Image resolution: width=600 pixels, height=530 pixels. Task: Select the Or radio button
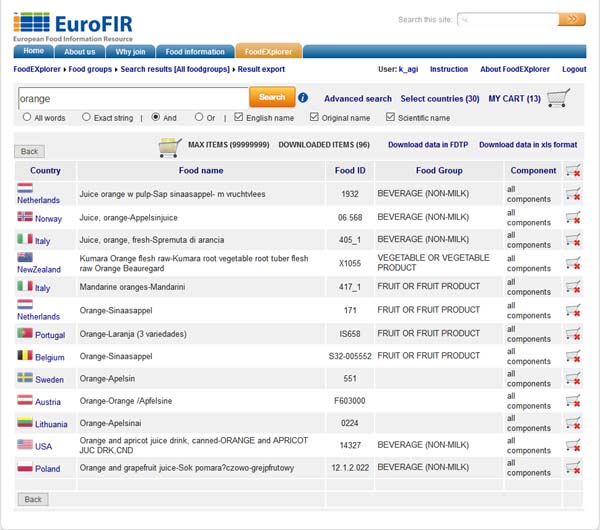coord(199,117)
